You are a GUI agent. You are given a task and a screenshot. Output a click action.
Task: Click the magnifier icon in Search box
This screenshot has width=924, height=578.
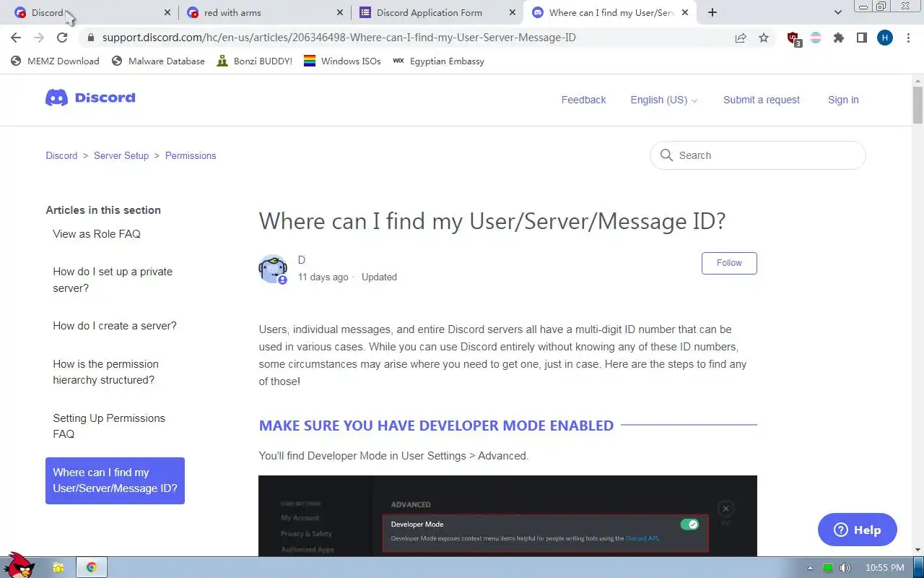(x=666, y=155)
